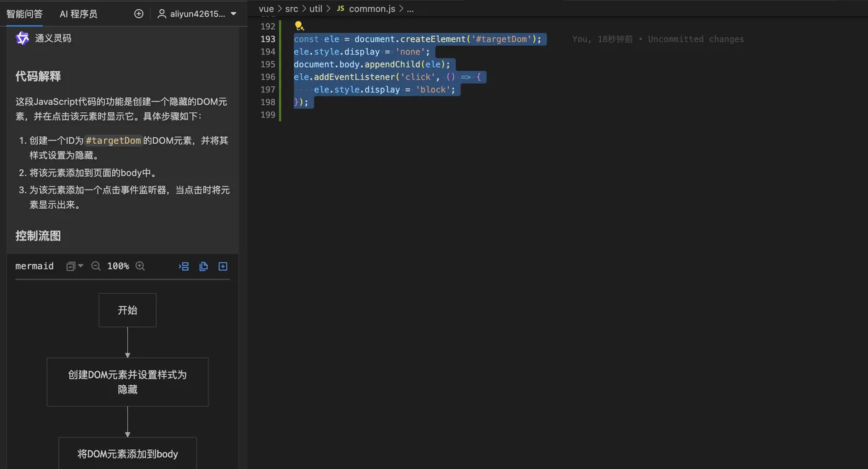Image resolution: width=868 pixels, height=469 pixels.
Task: Click the 通义灵码 logo icon
Action: pos(22,38)
